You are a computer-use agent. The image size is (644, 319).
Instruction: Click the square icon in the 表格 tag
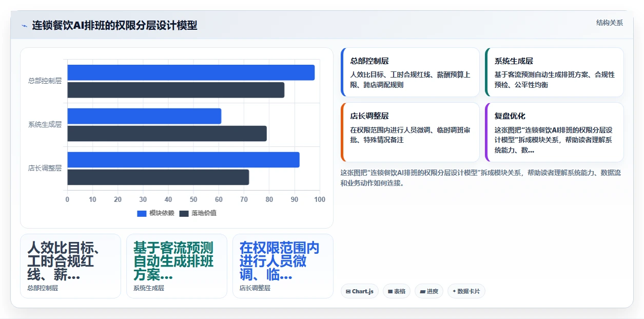click(391, 291)
